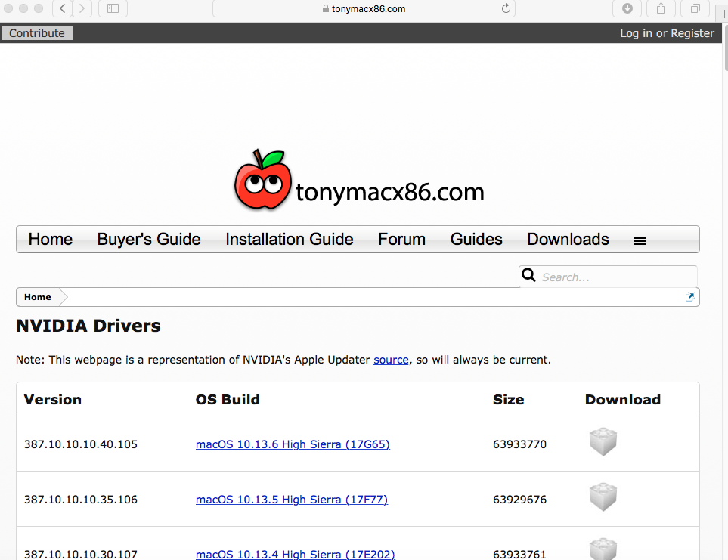Download driver 387.10.10.10.40.105 package icon
Image resolution: width=728 pixels, height=560 pixels.
[603, 441]
